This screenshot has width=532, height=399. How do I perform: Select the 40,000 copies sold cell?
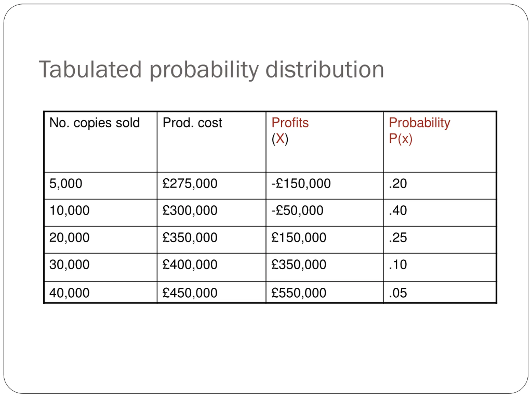(x=101, y=292)
